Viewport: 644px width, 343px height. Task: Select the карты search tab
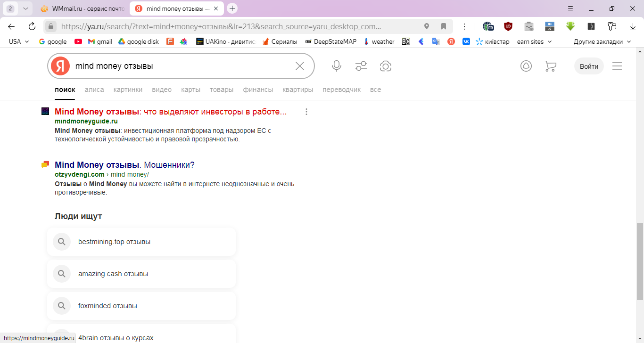(191, 90)
